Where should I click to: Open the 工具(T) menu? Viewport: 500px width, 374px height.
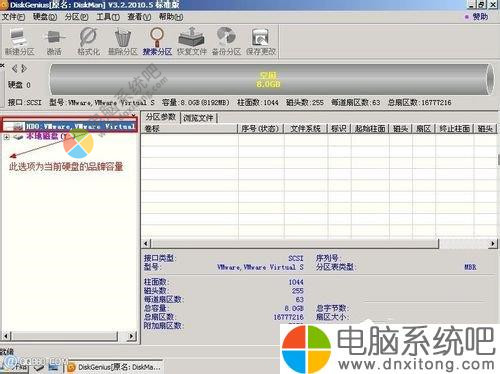click(x=108, y=17)
